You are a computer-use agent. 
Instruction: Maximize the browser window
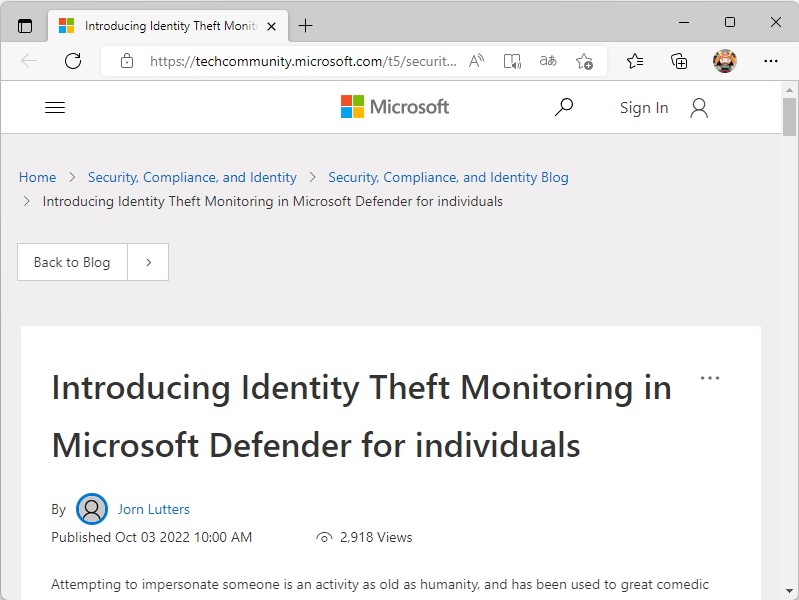click(730, 22)
